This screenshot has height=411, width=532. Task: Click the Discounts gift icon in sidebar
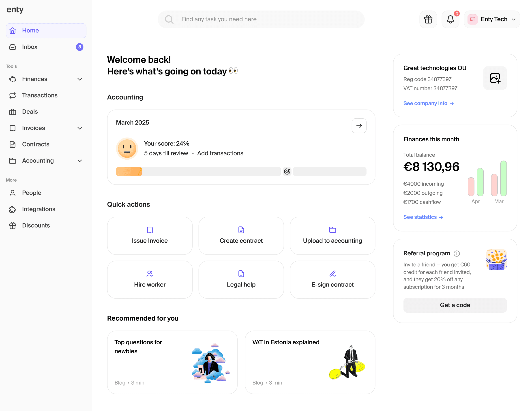coord(13,226)
